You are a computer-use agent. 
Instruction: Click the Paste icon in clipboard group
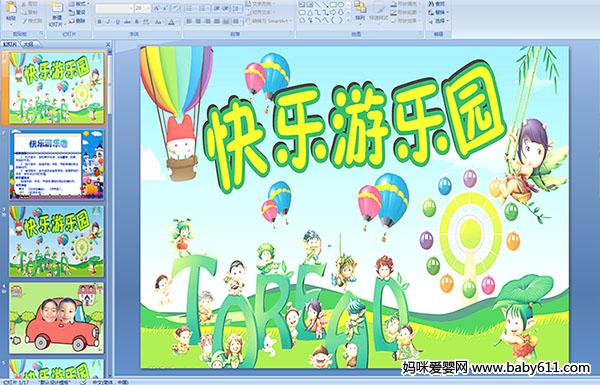[x=11, y=11]
